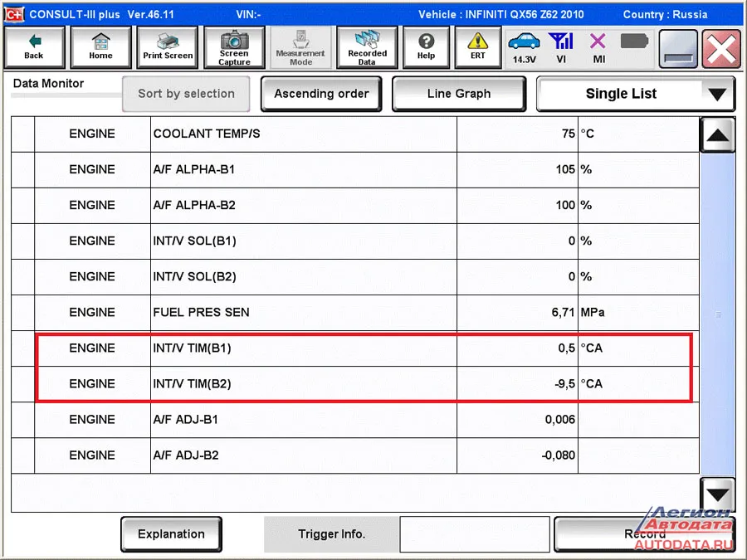The width and height of the screenshot is (747, 560).
Task: Open the Explanation button
Action: coord(172,533)
